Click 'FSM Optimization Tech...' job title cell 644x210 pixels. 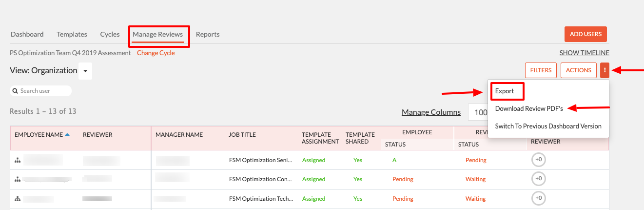click(261, 199)
